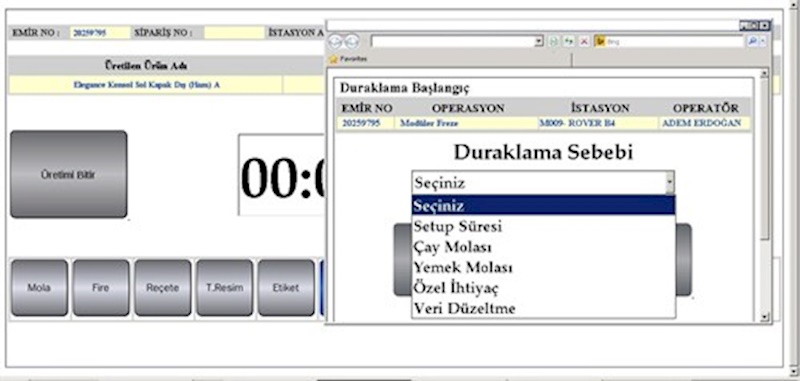
Task: Click the Üretimi Bitir button
Action: point(68,174)
